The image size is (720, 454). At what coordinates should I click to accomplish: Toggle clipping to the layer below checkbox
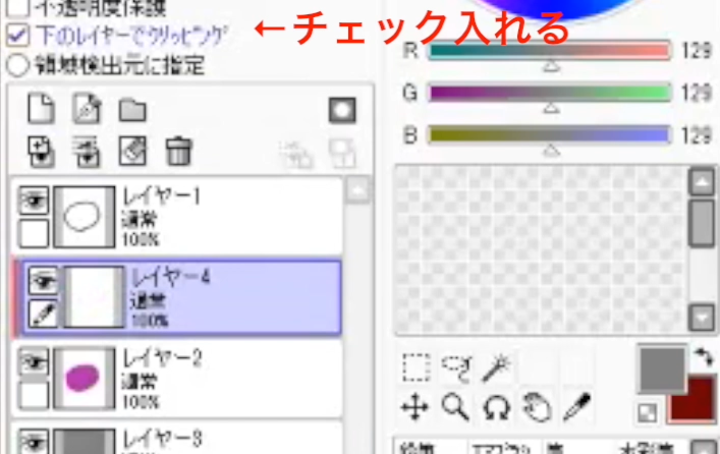click(17, 35)
